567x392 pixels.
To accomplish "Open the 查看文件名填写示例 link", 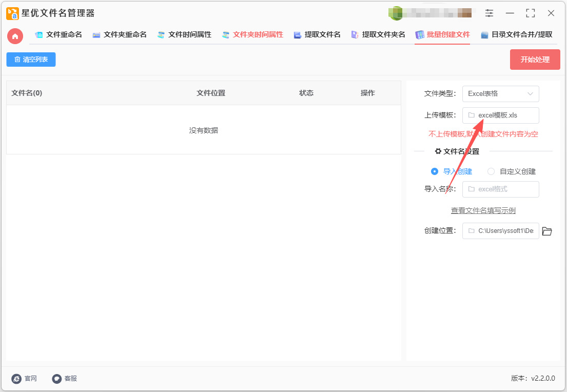I will (483, 210).
